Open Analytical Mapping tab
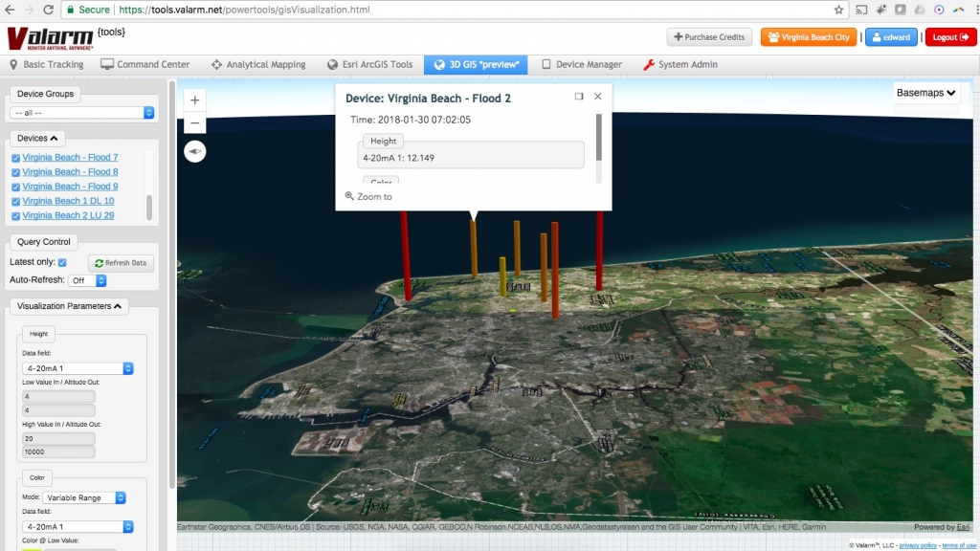Screen dimensions: 980x551 (x=258, y=64)
